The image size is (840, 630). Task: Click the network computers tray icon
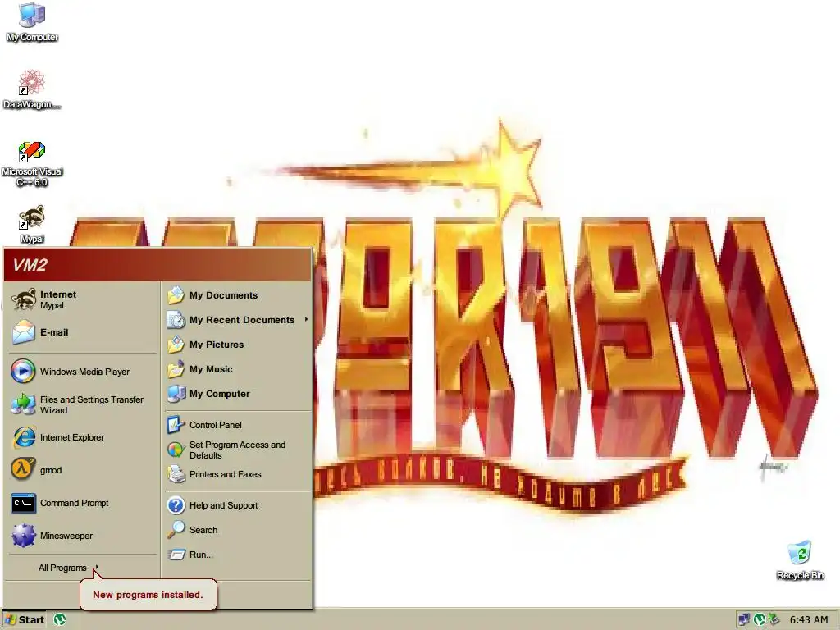(744, 620)
